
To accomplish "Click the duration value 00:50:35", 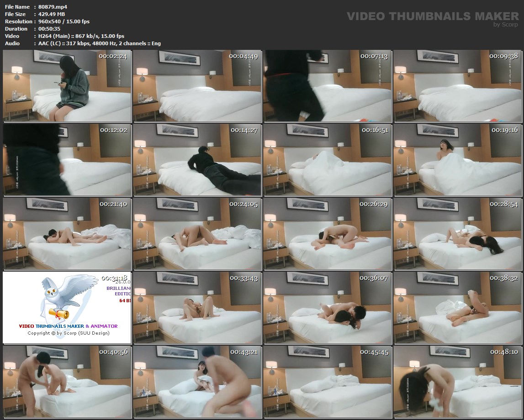I will click(x=49, y=29).
